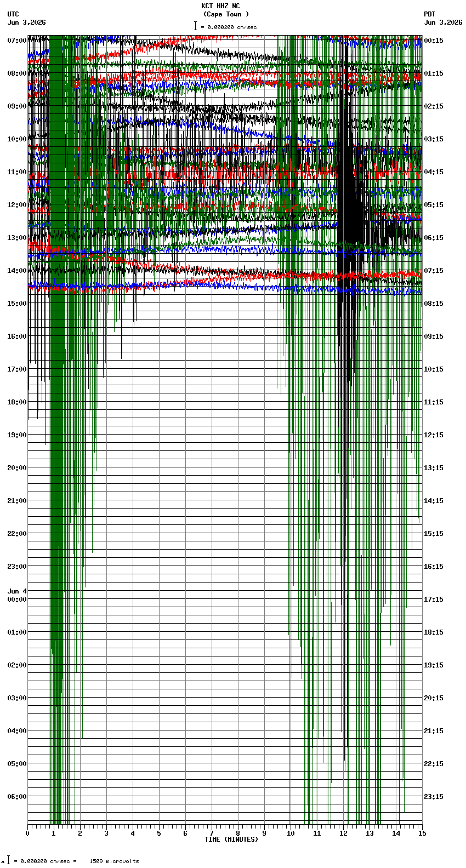The width and height of the screenshot is (466, 868).
Task: Click the UTC time label '12:00'
Action: tap(17, 205)
